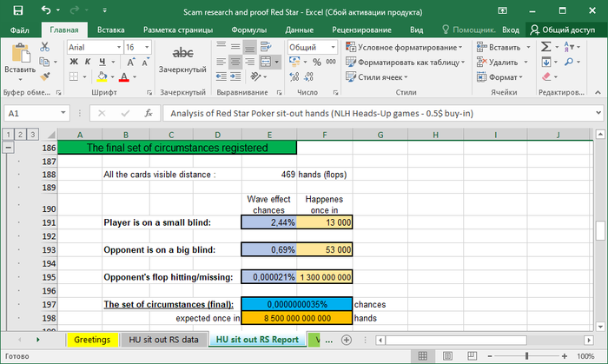This screenshot has width=608, height=364.
Task: Click the Sort and Filter icon
Action: tap(569, 47)
